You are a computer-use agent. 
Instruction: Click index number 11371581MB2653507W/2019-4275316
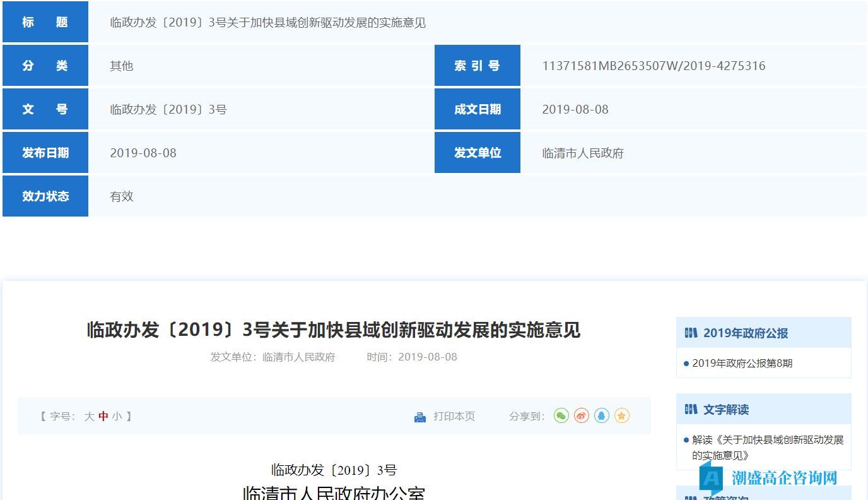[654, 66]
